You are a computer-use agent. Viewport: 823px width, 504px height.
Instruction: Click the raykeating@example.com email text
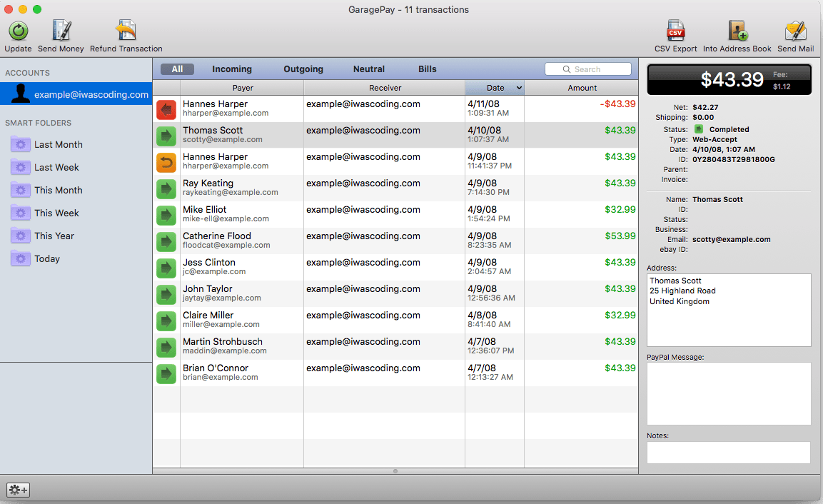tap(231, 192)
